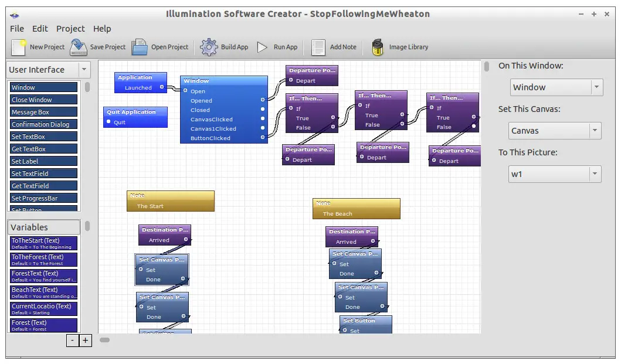The width and height of the screenshot is (621, 364).
Task: Click the application logo icon in title bar
Action: 15,15
